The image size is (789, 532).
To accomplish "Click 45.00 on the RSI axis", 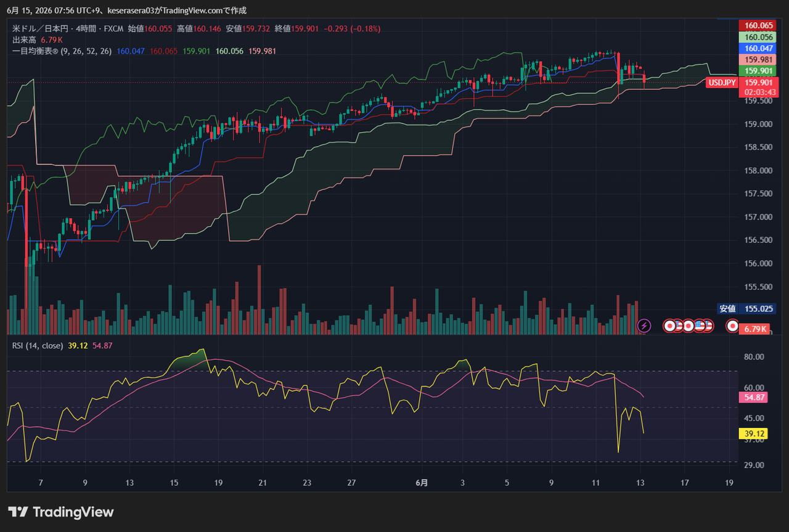I will click(754, 419).
